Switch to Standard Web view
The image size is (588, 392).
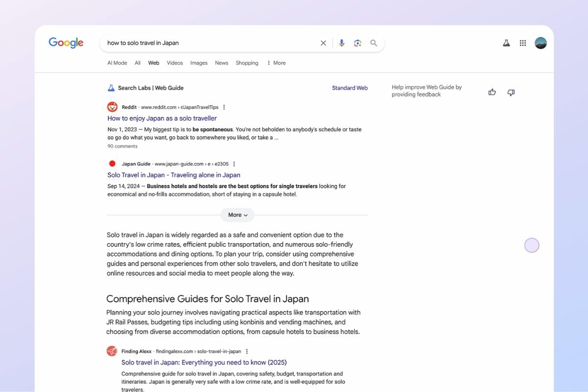[x=350, y=88]
